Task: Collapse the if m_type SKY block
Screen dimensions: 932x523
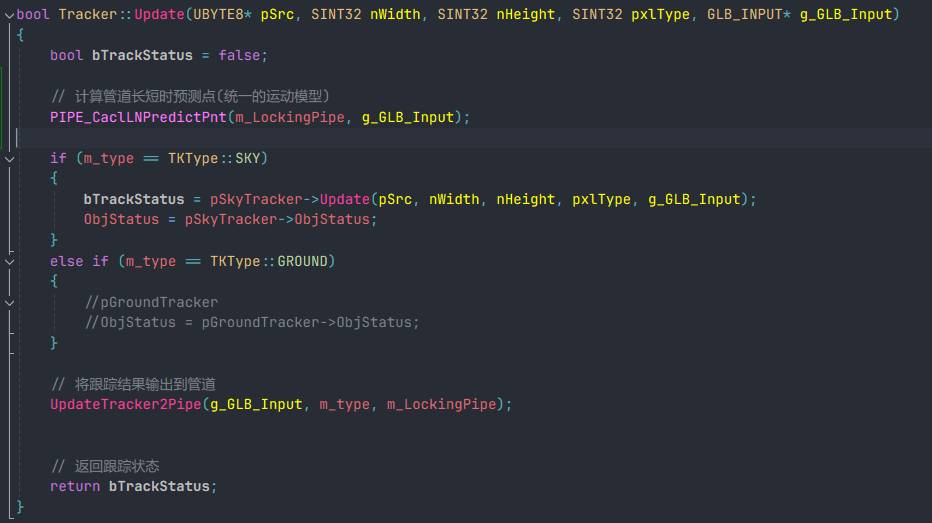Action: (x=9, y=158)
